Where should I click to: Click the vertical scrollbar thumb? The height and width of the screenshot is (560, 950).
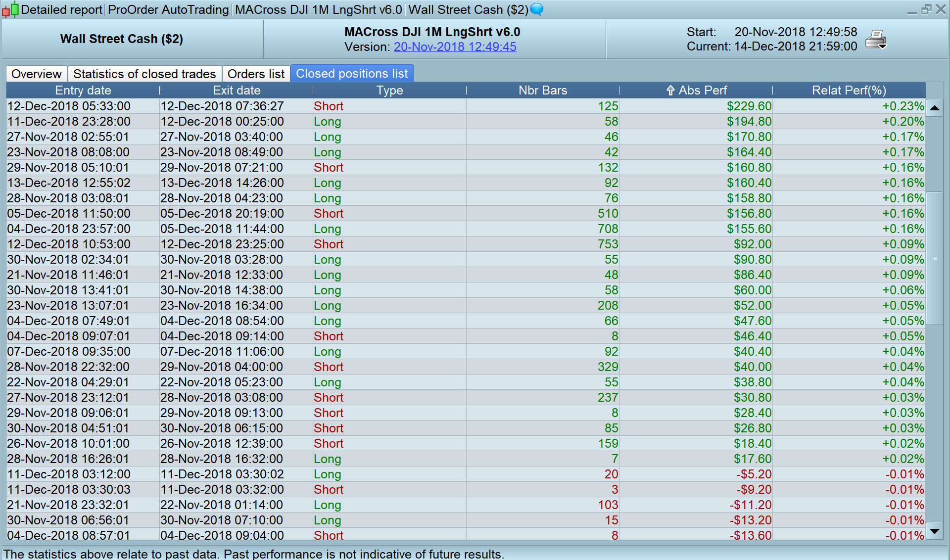[x=934, y=257]
